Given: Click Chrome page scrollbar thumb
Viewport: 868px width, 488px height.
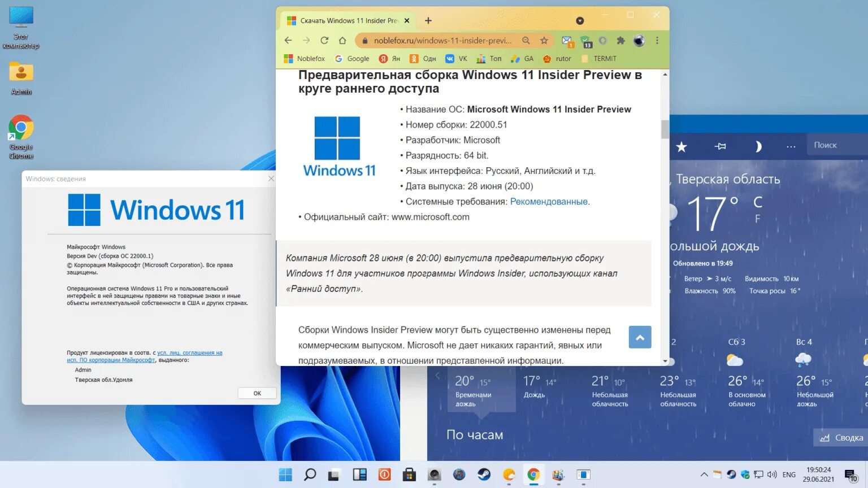Looking at the screenshot, I should [x=665, y=129].
